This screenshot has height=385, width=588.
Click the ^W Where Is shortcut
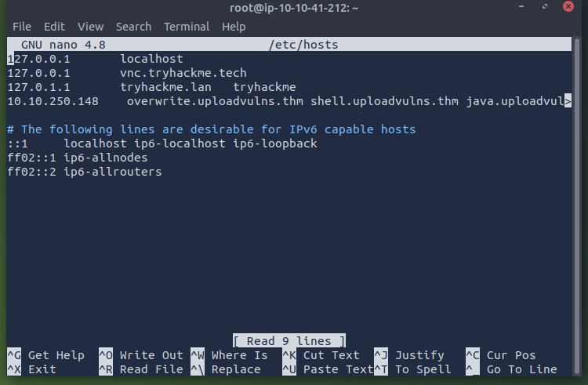pos(229,355)
